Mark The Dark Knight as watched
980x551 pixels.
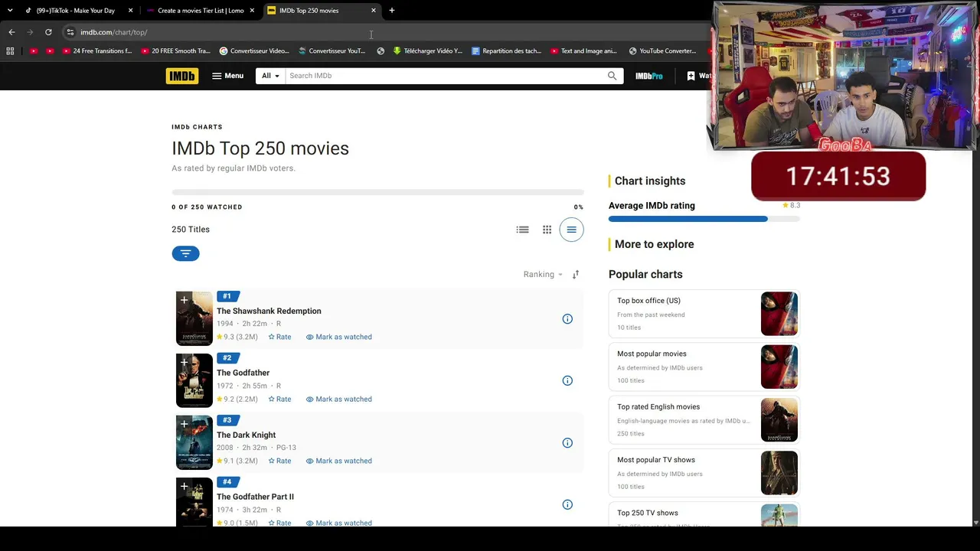(338, 461)
